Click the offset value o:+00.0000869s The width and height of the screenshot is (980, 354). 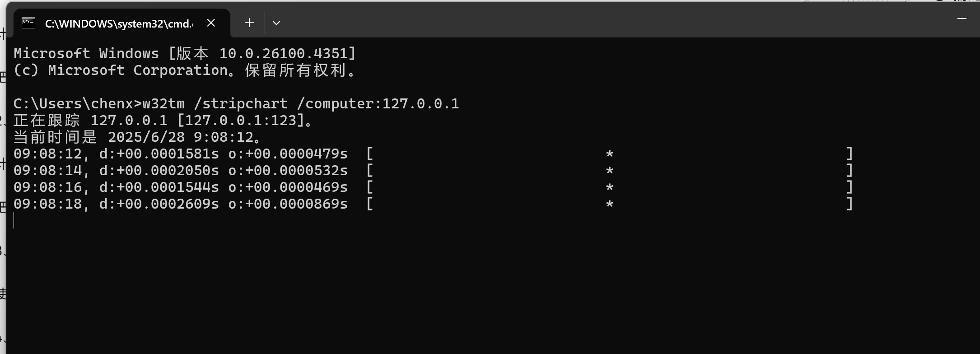coord(288,204)
